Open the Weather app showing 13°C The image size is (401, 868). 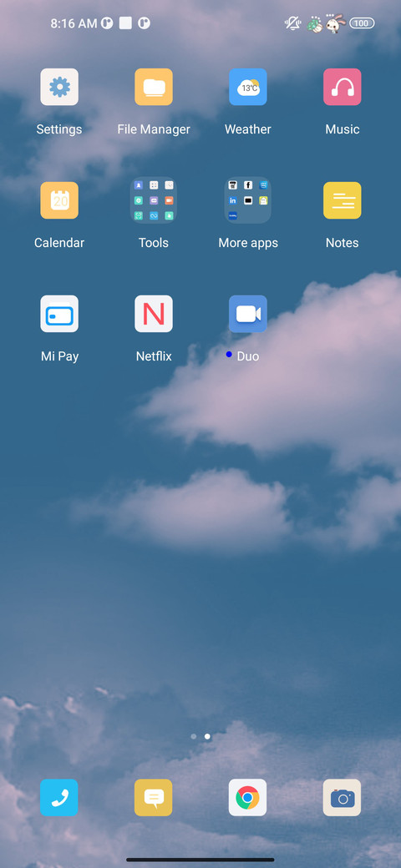tap(247, 87)
